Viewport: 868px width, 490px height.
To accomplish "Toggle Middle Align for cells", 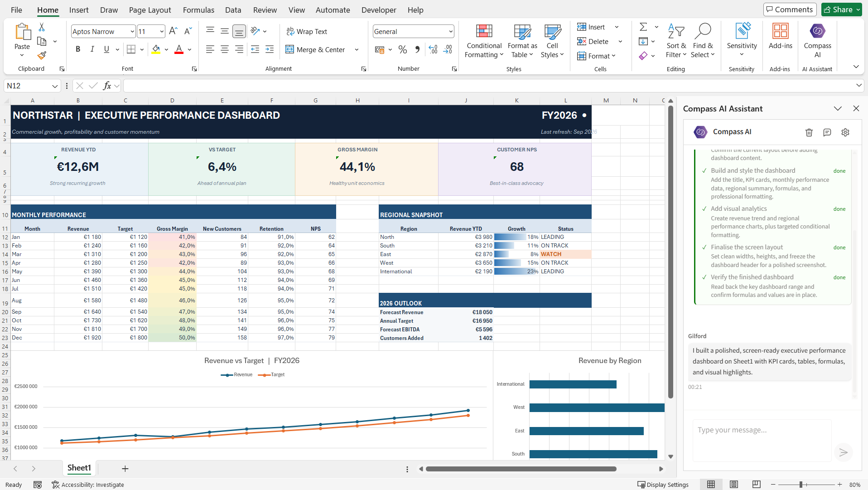I will pyautogui.click(x=225, y=31).
